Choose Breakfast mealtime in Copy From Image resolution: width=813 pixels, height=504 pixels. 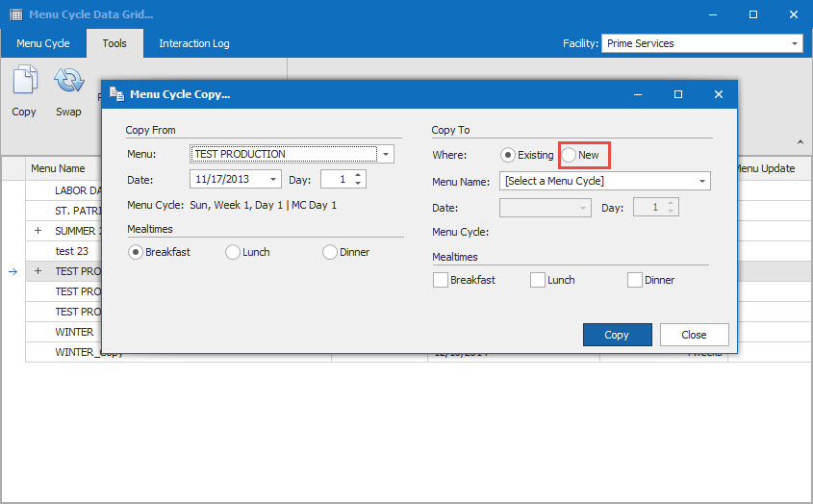pyautogui.click(x=136, y=252)
